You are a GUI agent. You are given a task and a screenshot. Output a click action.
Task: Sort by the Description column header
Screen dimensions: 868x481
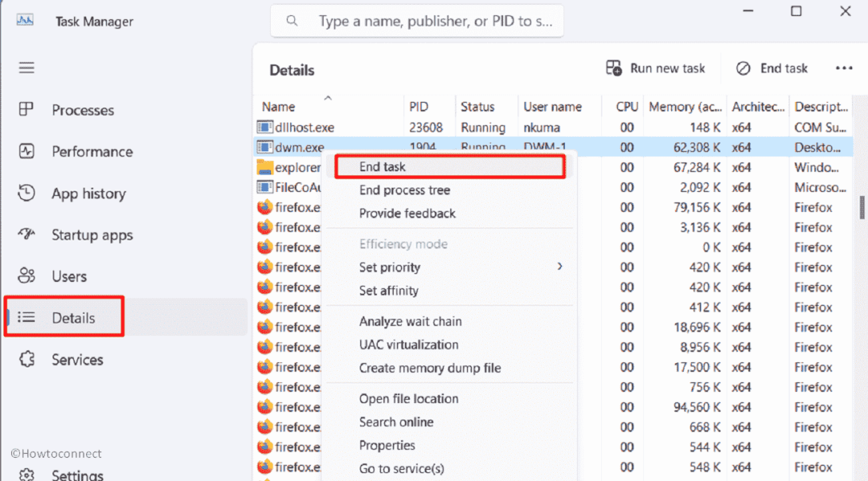pyautogui.click(x=821, y=107)
